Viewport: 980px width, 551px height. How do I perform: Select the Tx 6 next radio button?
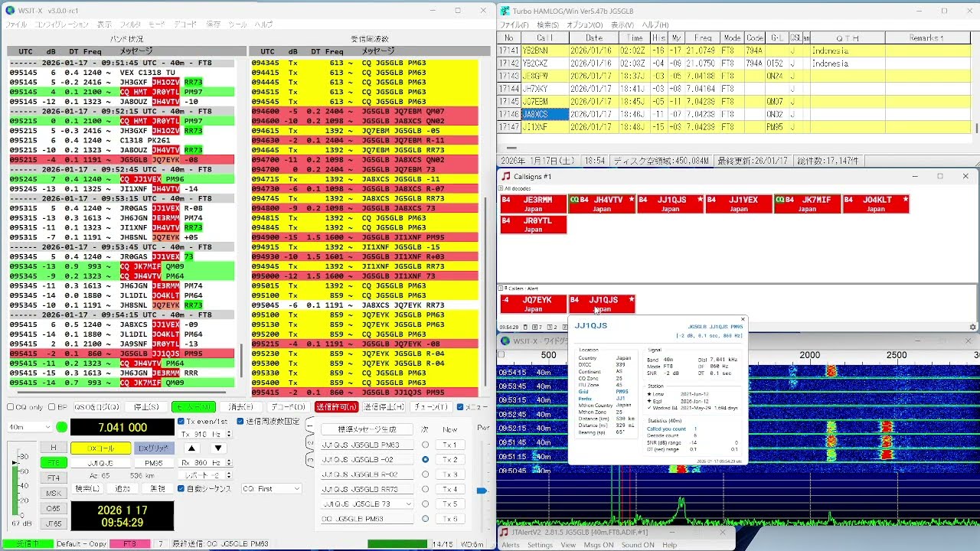pyautogui.click(x=425, y=519)
